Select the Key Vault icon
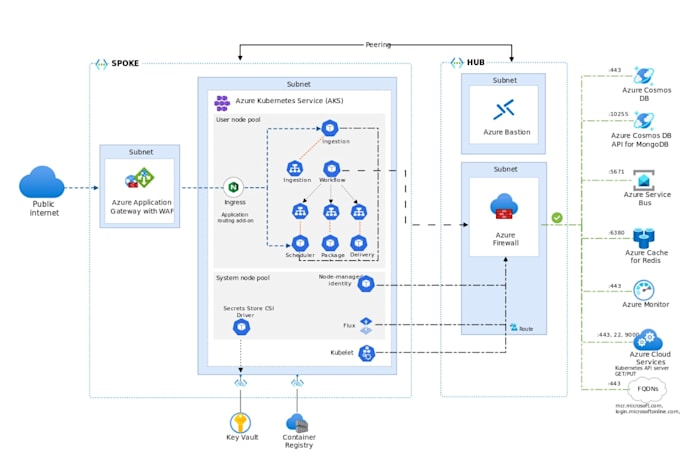The width and height of the screenshot is (680, 453). click(x=240, y=422)
